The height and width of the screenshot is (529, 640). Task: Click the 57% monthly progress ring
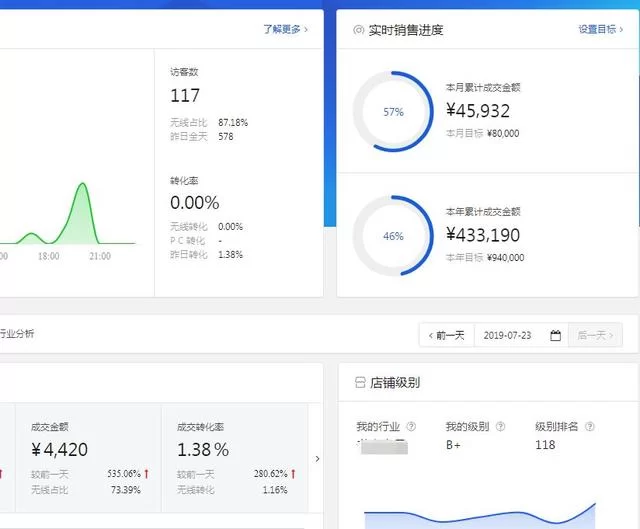pyautogui.click(x=393, y=112)
